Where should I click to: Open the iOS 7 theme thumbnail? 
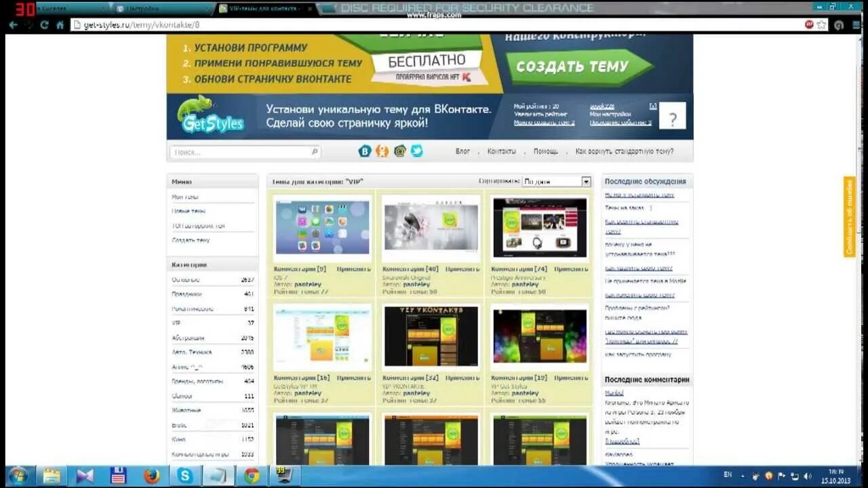click(323, 228)
